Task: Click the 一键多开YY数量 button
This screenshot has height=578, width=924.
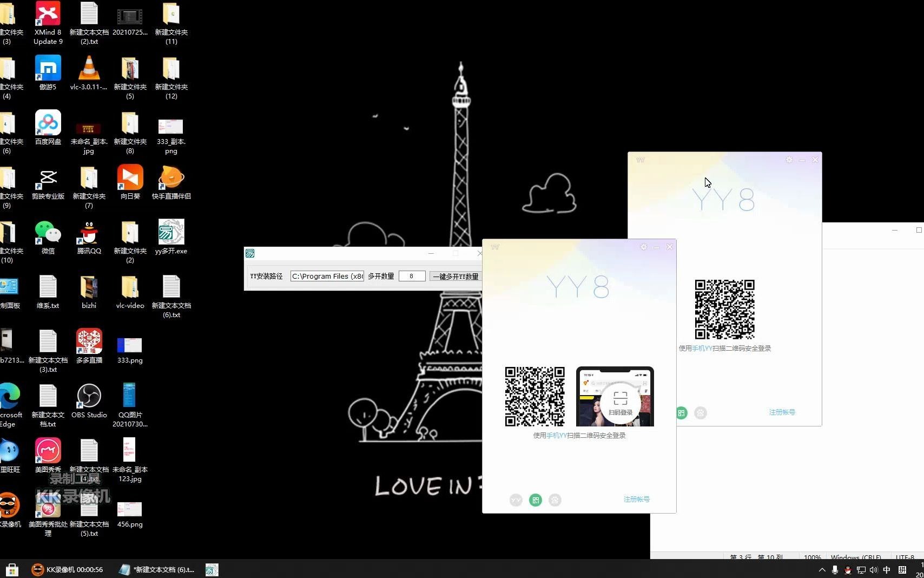Action: click(456, 276)
